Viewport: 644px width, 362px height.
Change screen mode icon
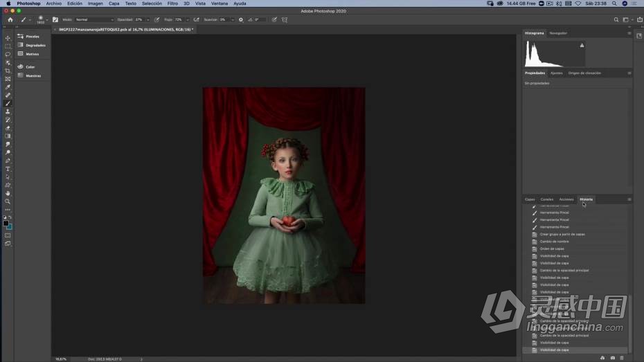8,244
